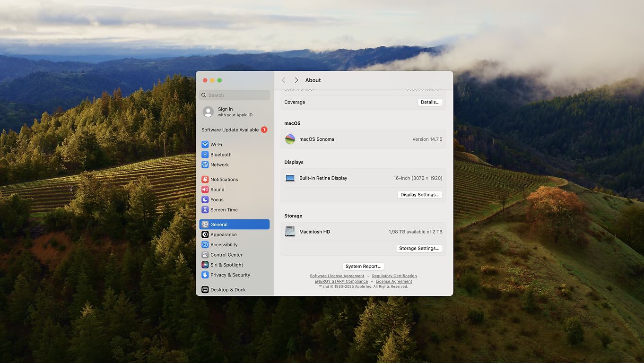Select Accessibility in the sidebar
This screenshot has height=363, width=644.
[x=235, y=245]
